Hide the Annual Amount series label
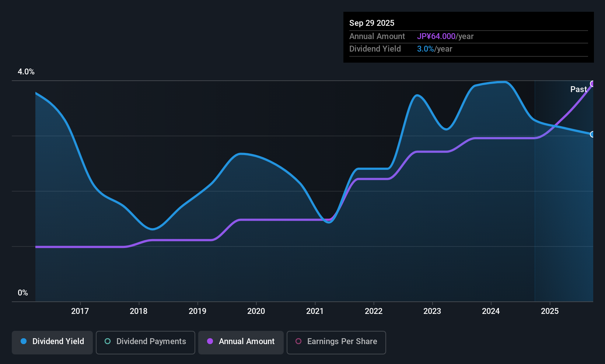Screen dimensions: 605x364 click(246, 341)
